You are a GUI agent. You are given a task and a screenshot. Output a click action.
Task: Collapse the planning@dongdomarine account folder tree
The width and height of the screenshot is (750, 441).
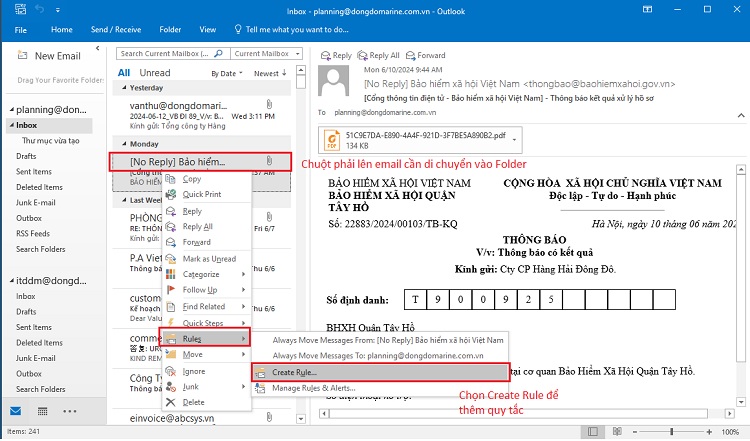(x=9, y=110)
